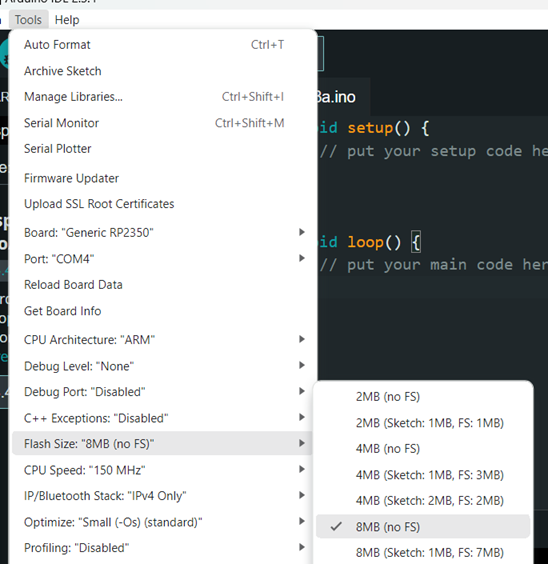548x564 pixels.
Task: Expand the Port "COM4" submenu
Action: [x=163, y=259]
